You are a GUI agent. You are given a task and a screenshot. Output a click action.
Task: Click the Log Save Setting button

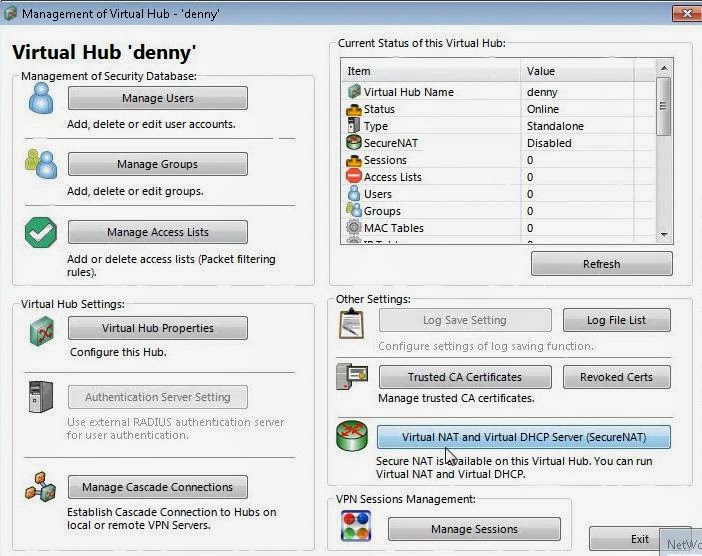[465, 320]
